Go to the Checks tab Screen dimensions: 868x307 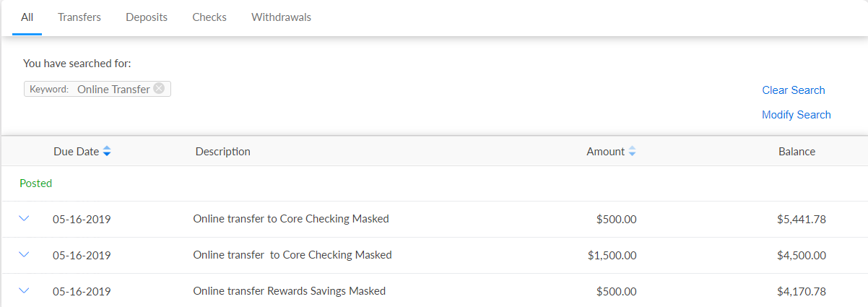pyautogui.click(x=209, y=17)
